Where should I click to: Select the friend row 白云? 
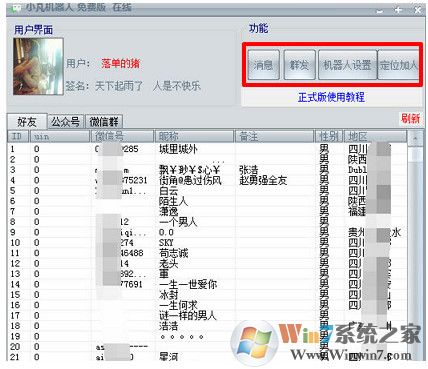[208, 191]
